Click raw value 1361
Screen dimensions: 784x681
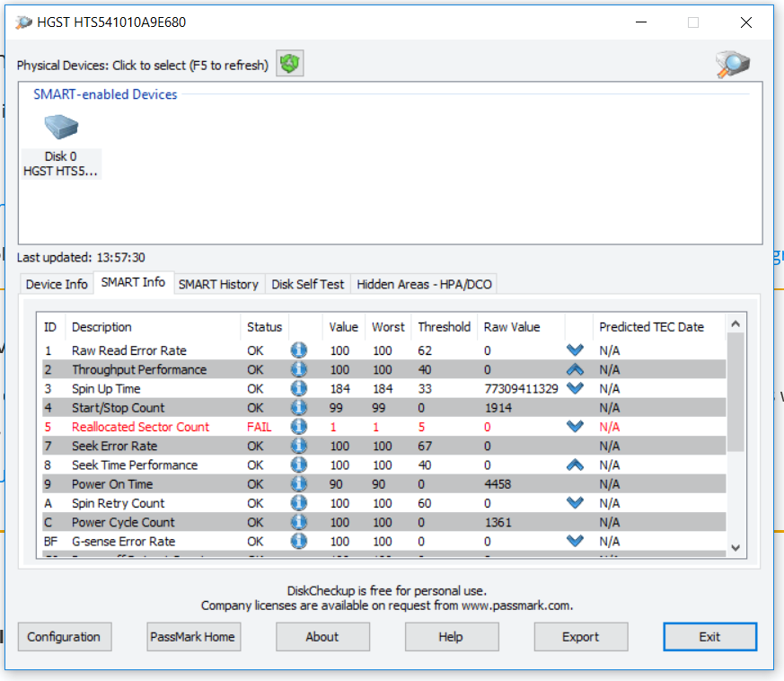tap(498, 522)
